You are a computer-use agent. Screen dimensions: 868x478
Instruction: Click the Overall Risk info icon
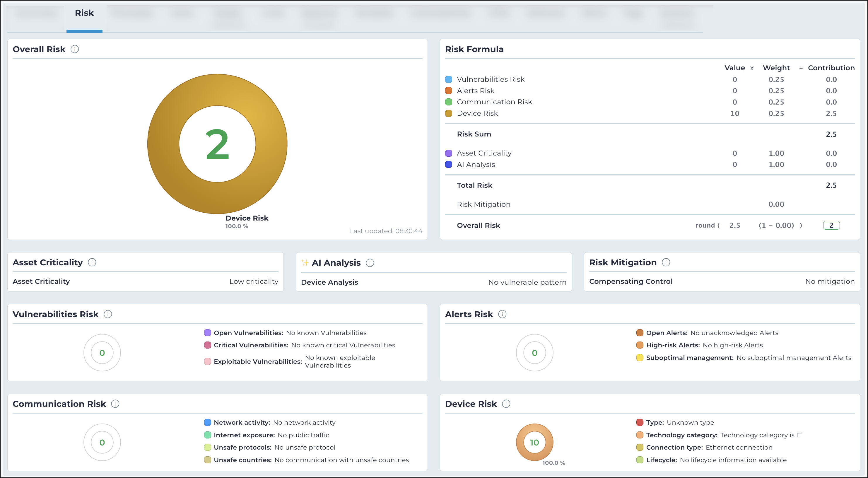75,49
